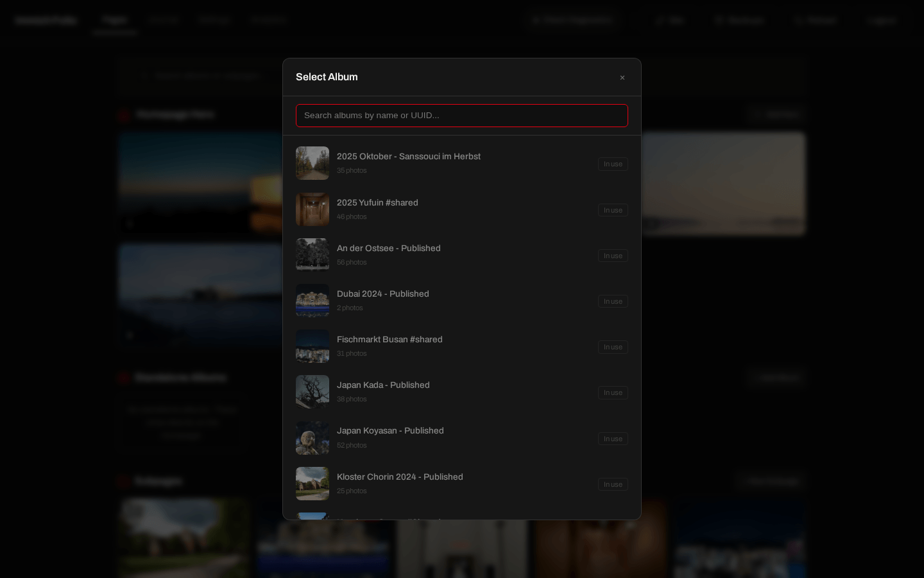This screenshot has width=924, height=578.
Task: Click '35 photos' under Sanssouci album
Action: pyautogui.click(x=352, y=171)
